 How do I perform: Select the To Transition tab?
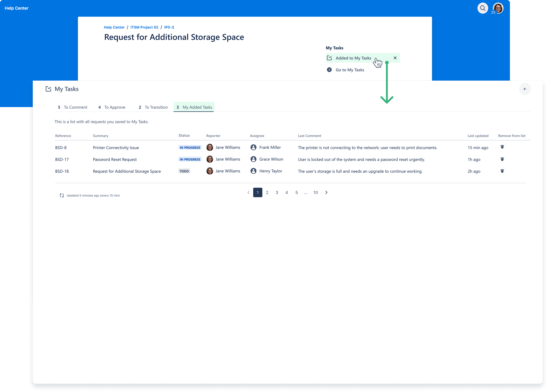pyautogui.click(x=153, y=107)
